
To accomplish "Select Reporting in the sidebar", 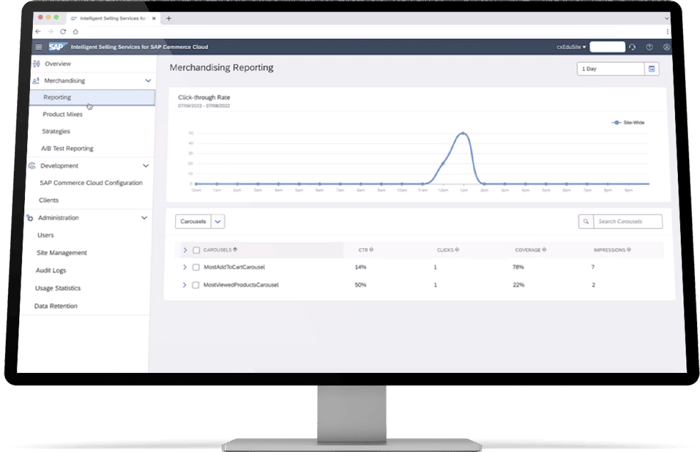I will [92, 97].
